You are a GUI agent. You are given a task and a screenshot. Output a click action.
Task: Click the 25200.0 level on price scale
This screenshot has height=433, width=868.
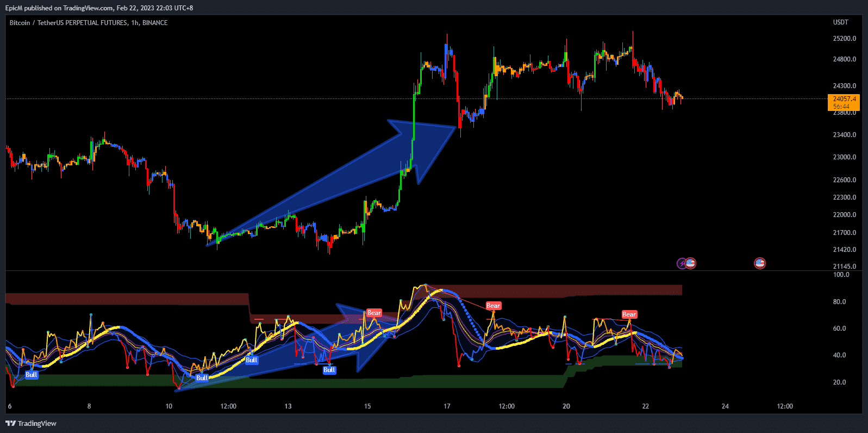[844, 39]
